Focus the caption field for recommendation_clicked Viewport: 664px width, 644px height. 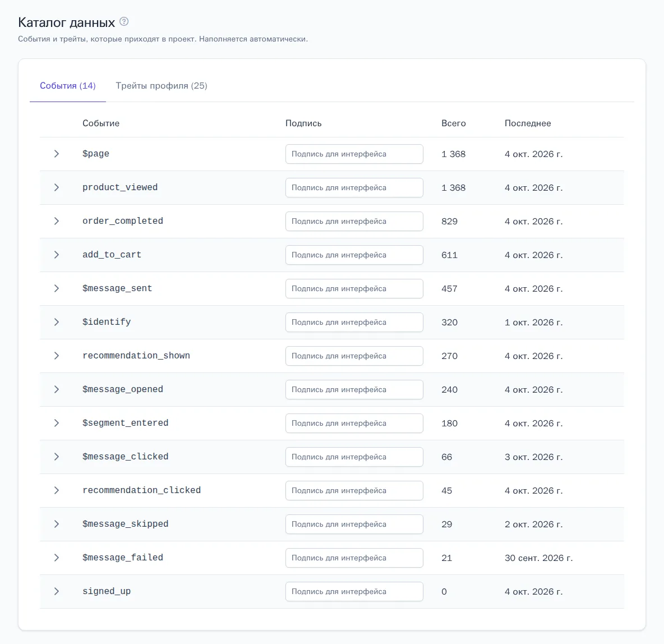coord(354,491)
